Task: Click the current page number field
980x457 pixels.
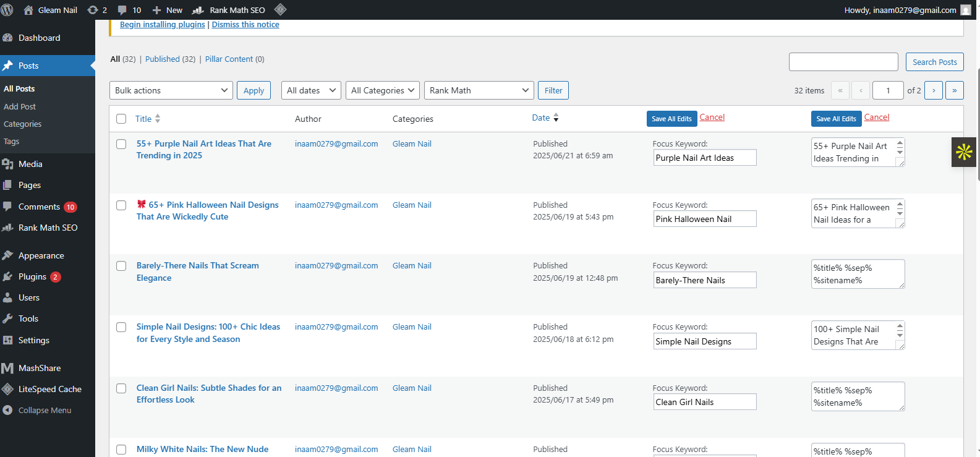Action: (888, 90)
